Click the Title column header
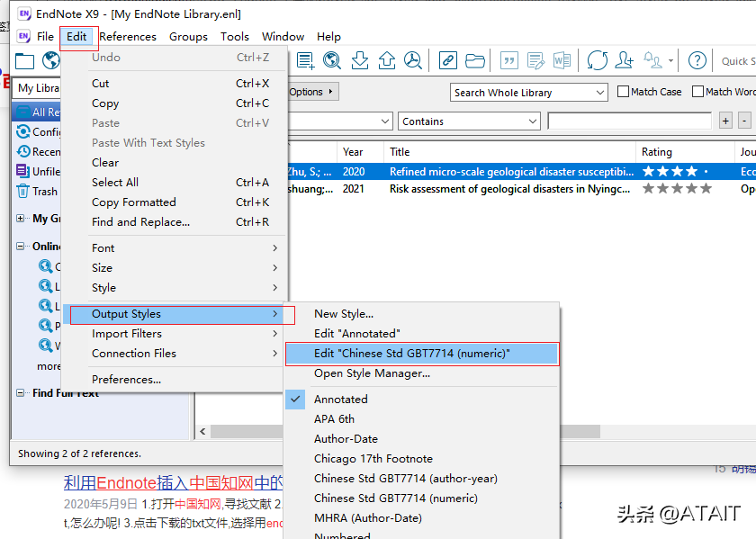756x539 pixels. [x=509, y=152]
